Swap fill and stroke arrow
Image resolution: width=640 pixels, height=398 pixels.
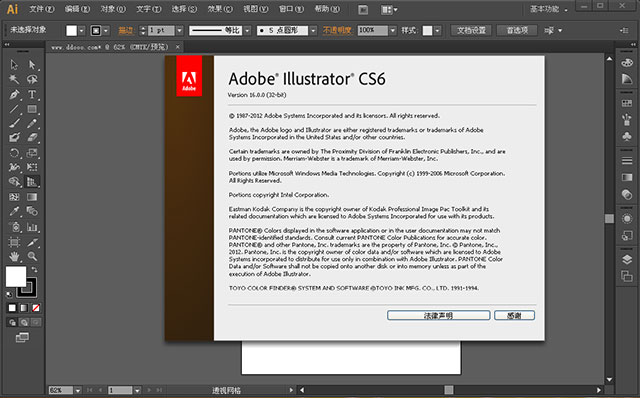tap(34, 269)
